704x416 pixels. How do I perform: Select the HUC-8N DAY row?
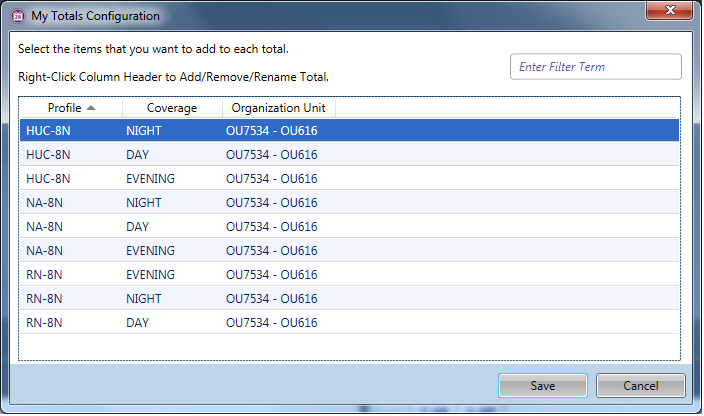tap(349, 155)
